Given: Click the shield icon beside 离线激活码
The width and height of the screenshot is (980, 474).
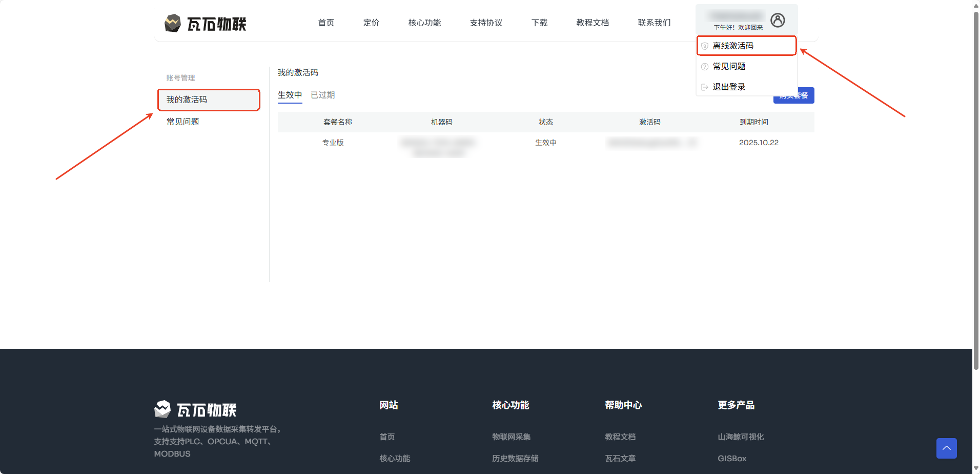Looking at the screenshot, I should click(705, 46).
